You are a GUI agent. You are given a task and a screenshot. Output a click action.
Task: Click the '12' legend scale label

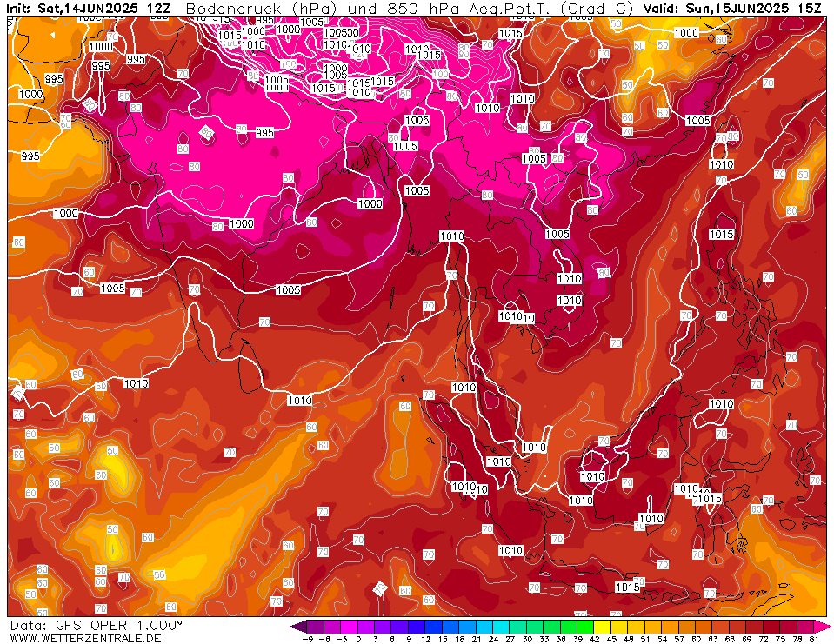click(x=425, y=639)
